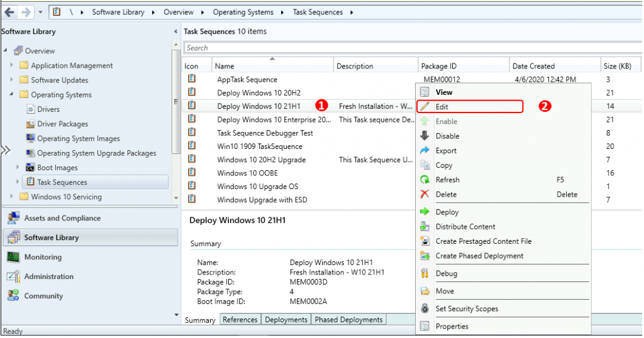The height and width of the screenshot is (338, 644).
Task: Select the Driver Packages tree item
Action: pyautogui.click(x=57, y=124)
